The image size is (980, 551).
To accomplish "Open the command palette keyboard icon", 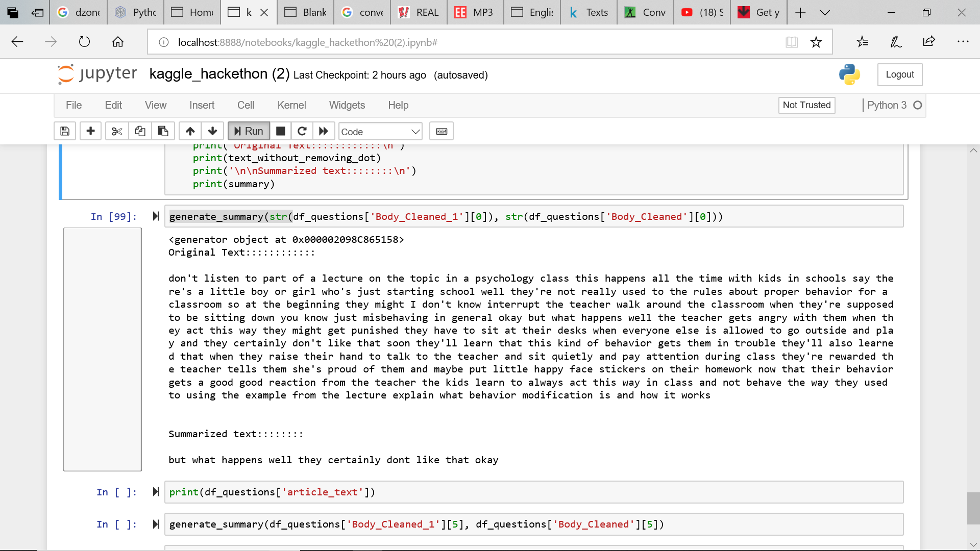I will click(442, 132).
